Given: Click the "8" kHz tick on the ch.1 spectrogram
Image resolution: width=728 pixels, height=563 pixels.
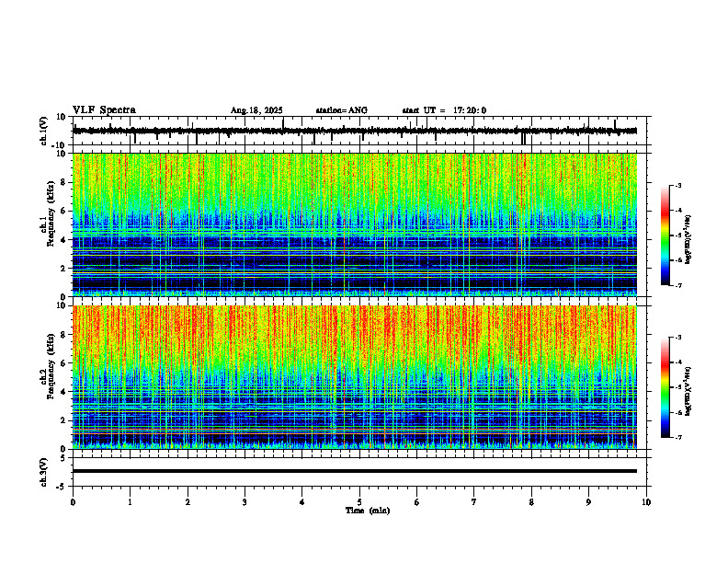Looking at the screenshot, I should (x=63, y=182).
